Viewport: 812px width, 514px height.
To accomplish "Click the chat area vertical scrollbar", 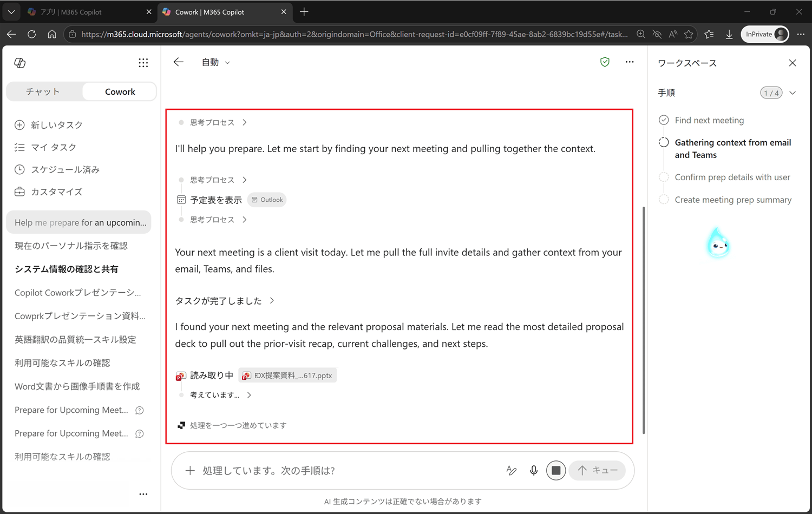I will click(644, 320).
